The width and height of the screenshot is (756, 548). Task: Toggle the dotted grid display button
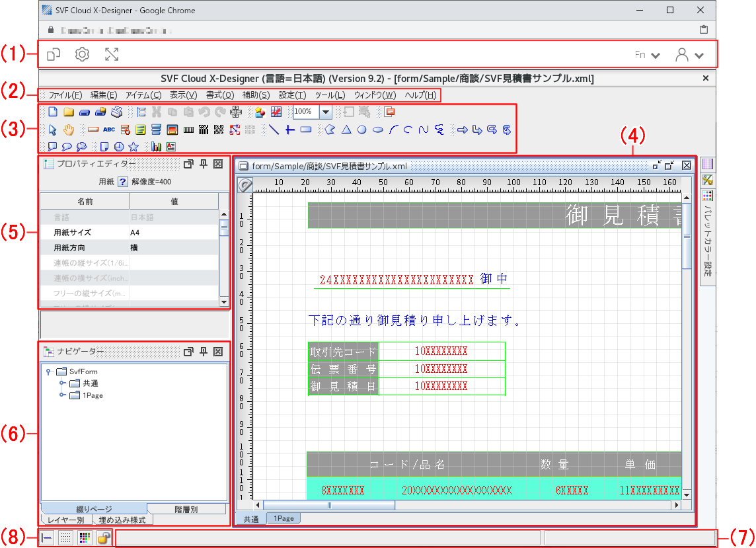[65, 537]
